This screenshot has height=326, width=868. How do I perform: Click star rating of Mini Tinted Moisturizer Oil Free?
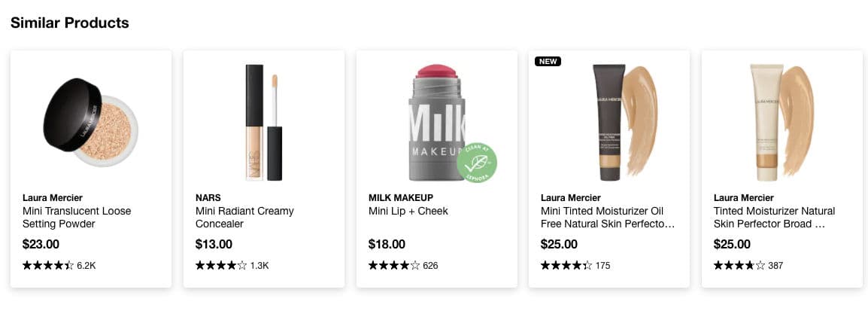(x=566, y=266)
